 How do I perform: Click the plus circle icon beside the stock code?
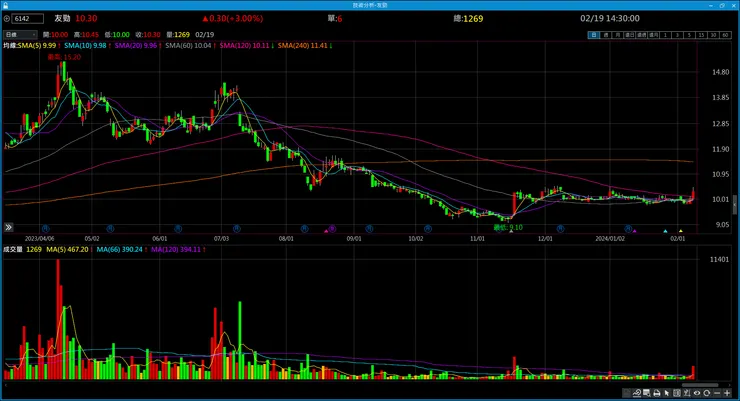[x=7, y=19]
